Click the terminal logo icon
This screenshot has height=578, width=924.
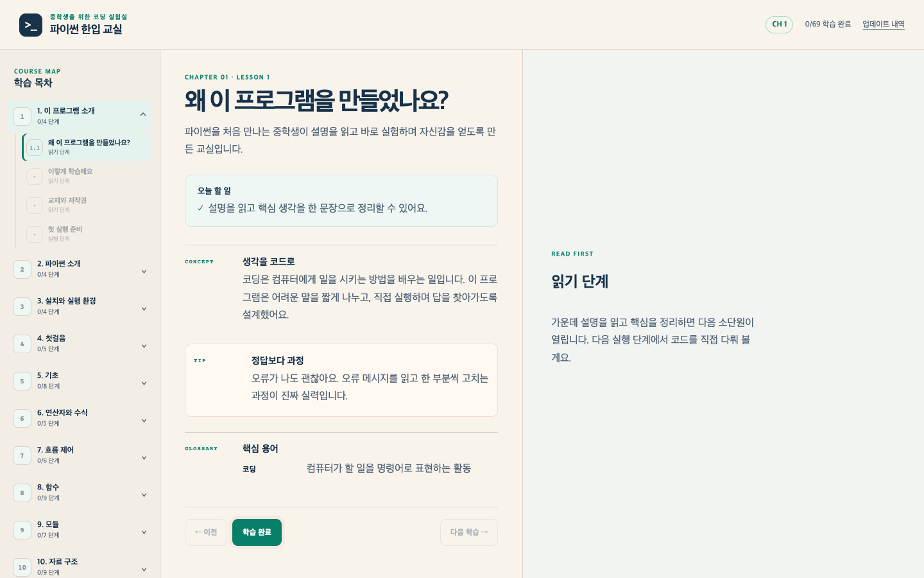point(31,25)
